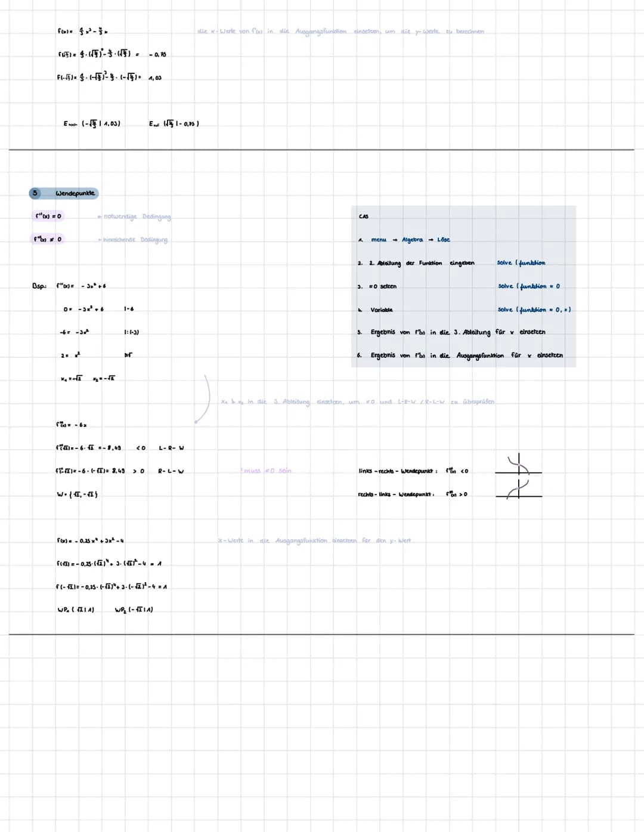This screenshot has height=832, width=644.
Task: Click the 'Bsp.:' label
Action: 39,286
